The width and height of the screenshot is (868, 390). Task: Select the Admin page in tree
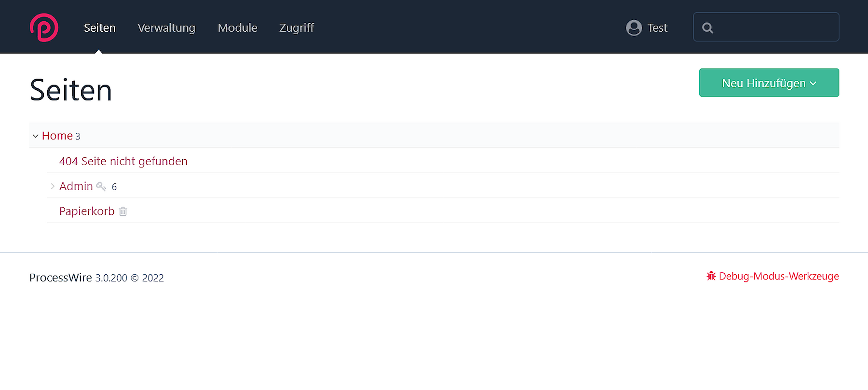coord(76,186)
